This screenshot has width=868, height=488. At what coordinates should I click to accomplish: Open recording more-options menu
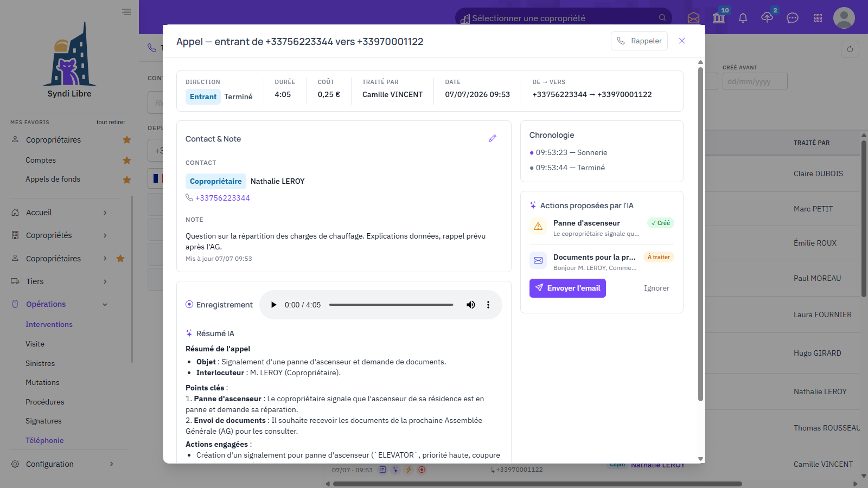(488, 305)
